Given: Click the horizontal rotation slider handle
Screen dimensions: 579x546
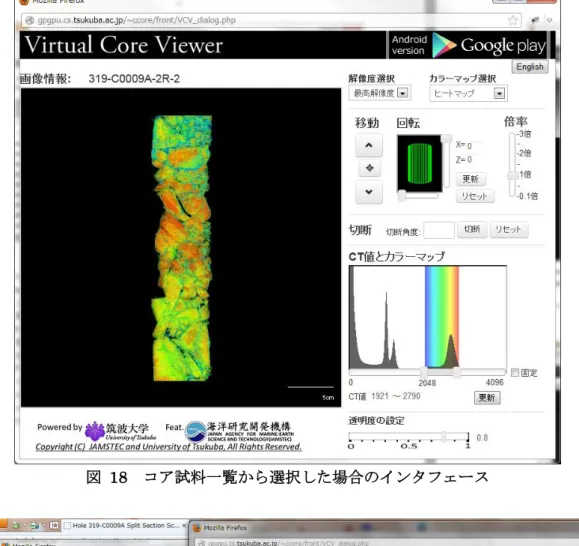Looking at the screenshot, I should pyautogui.click(x=402, y=195).
